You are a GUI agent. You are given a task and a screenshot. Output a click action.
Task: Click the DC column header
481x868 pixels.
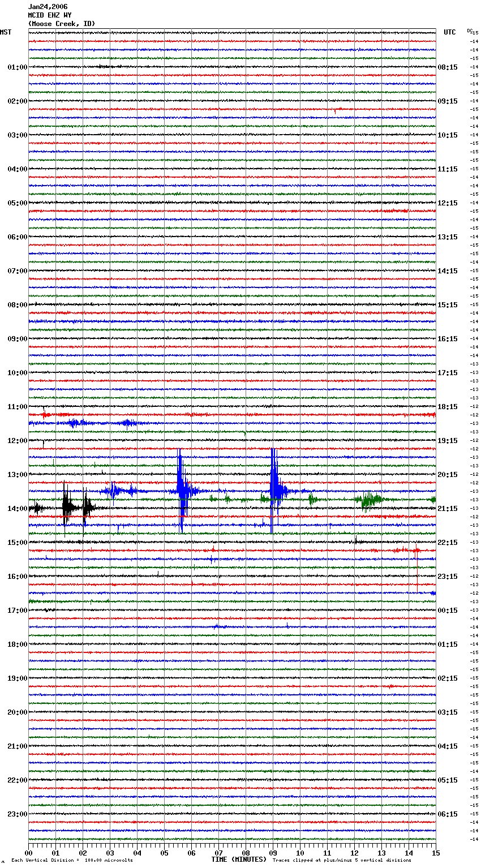(x=470, y=31)
